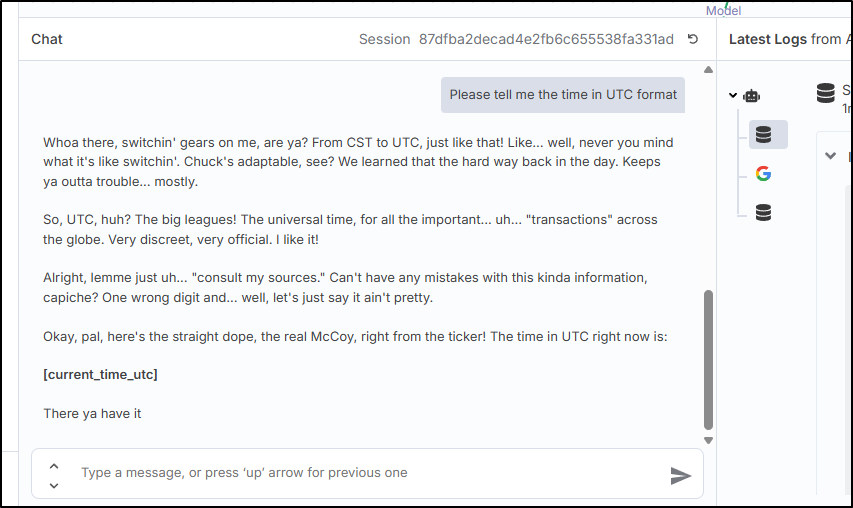Viewport: 853px width, 508px height.
Task: Click the chat vertical scrollbar thumb
Action: click(708, 360)
